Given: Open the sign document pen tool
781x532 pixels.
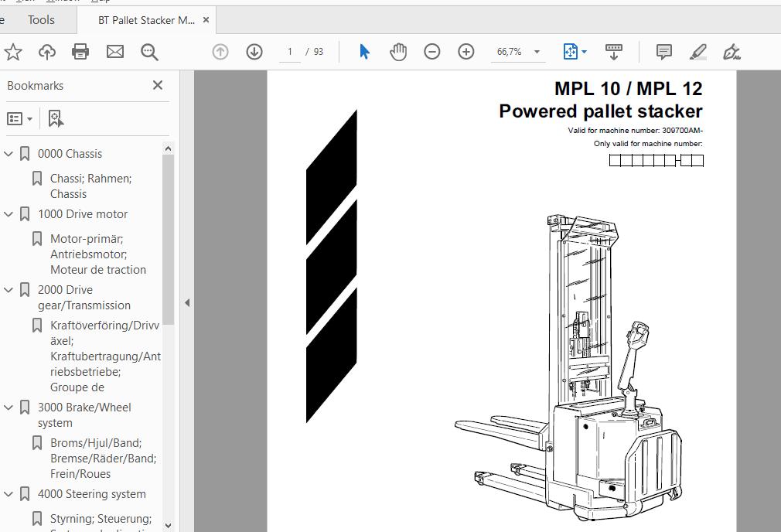Looking at the screenshot, I should pyautogui.click(x=732, y=52).
